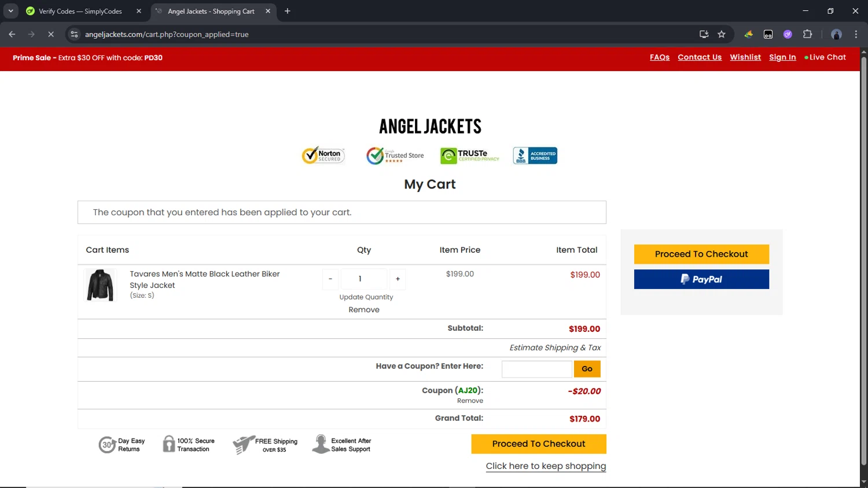Open the tab search dropdown arrow

(x=10, y=11)
